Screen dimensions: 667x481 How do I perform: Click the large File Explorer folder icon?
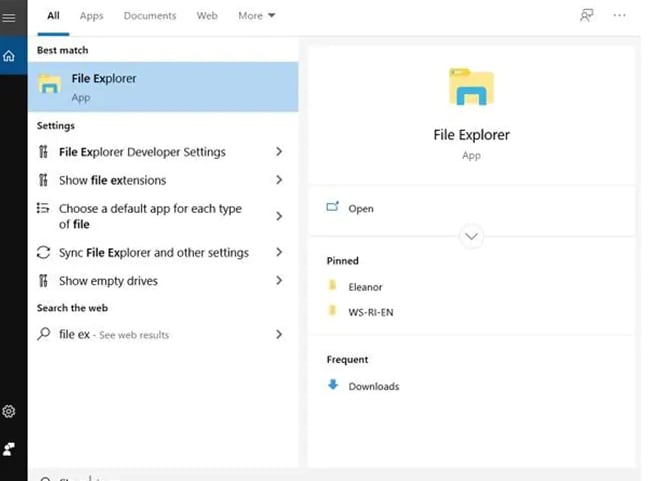coord(471,88)
